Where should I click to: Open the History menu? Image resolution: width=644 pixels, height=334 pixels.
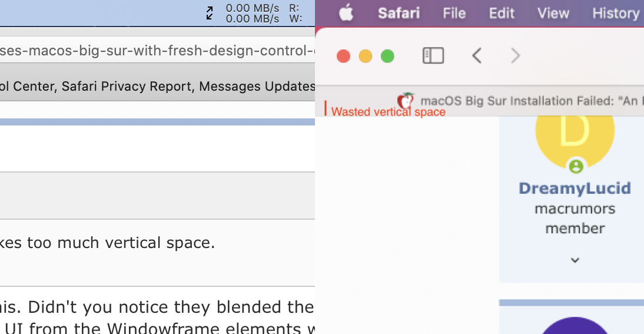point(615,13)
